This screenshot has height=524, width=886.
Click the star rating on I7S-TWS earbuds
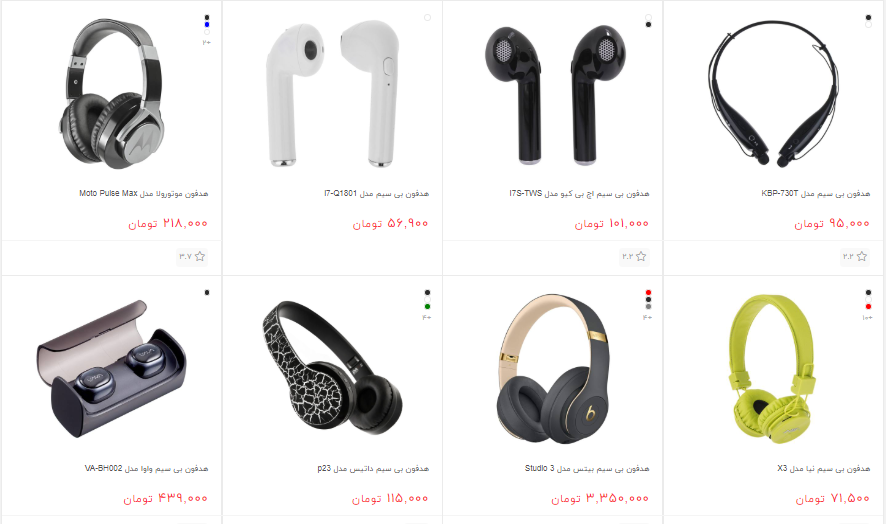[x=634, y=257]
